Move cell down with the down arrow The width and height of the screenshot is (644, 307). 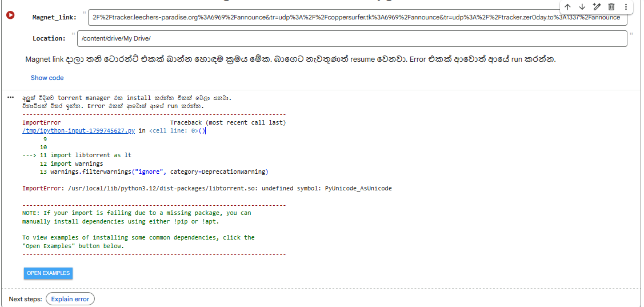(x=582, y=7)
